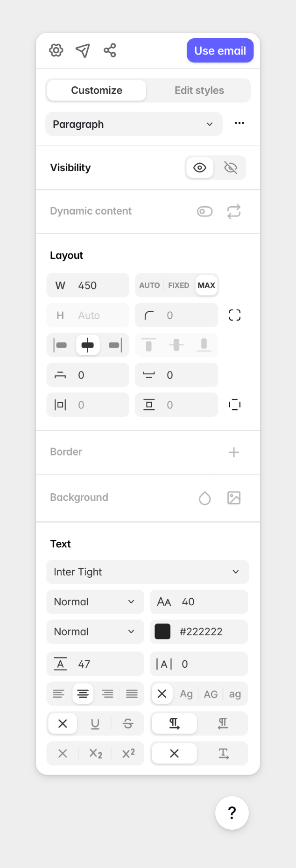Screen dimensions: 296x868
Task: Open the Inter Tight font family dropdown
Action: [148, 572]
